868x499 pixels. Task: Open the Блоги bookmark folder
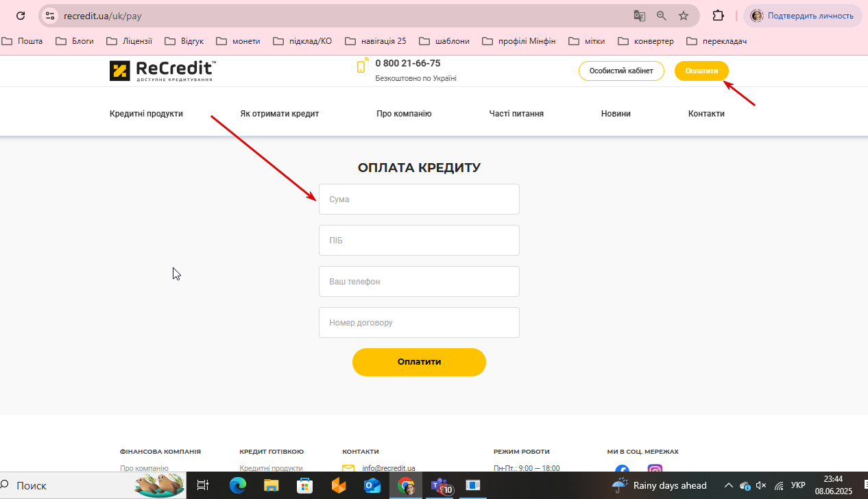tap(75, 41)
